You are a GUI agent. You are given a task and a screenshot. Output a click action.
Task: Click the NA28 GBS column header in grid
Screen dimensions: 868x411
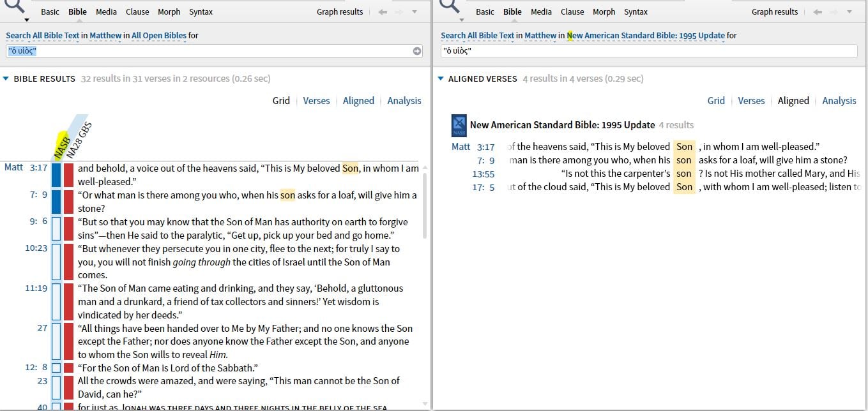[x=80, y=139]
